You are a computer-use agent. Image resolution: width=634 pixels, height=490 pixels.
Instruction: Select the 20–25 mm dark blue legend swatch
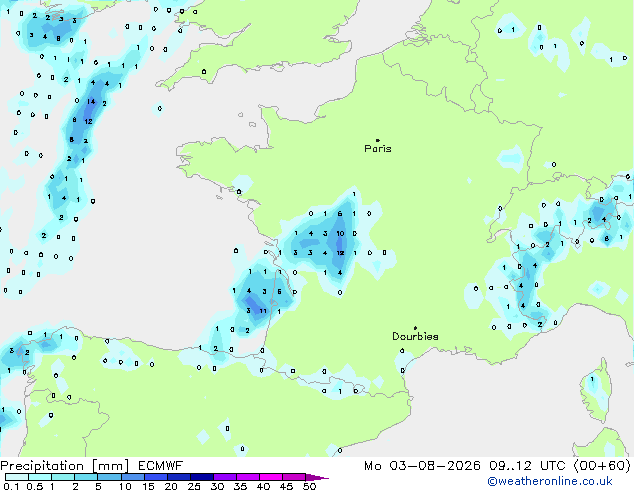click(178, 477)
